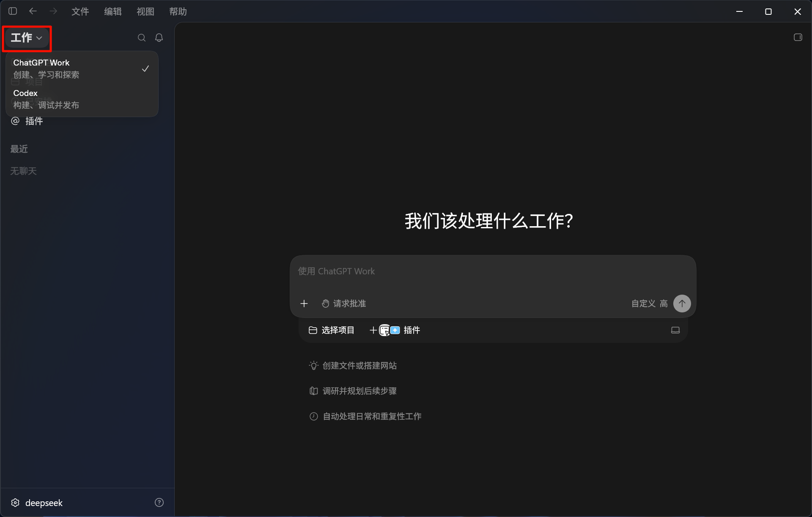Open the 文件 menu
Image resolution: width=812 pixels, height=517 pixels.
[x=80, y=11]
